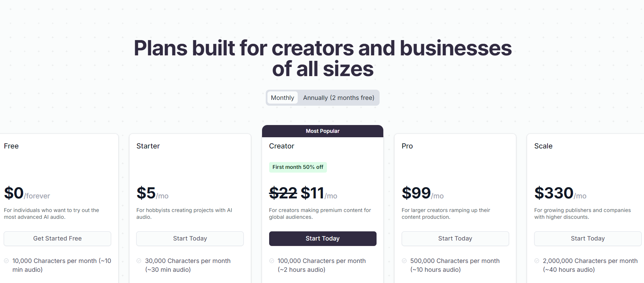Click the Creator plan name
Screen dimensions: 644x283
(281, 146)
